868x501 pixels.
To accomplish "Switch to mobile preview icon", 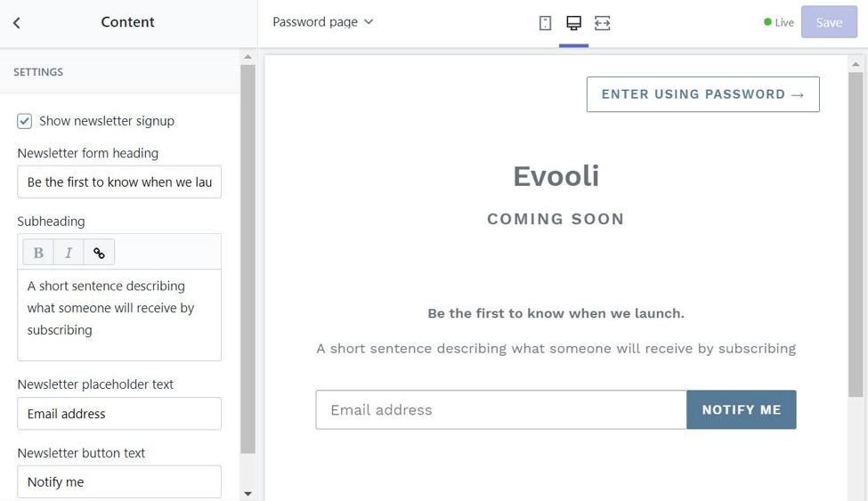I will point(546,23).
